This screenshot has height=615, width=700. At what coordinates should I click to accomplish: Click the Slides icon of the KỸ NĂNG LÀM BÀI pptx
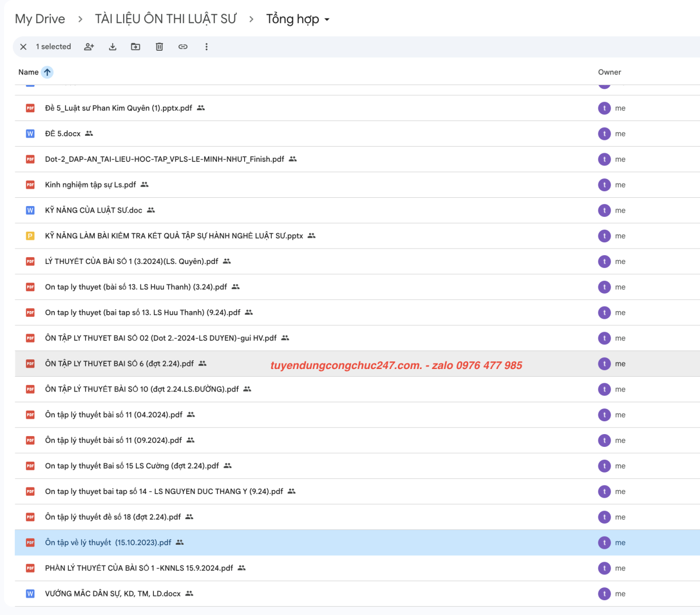(x=30, y=236)
